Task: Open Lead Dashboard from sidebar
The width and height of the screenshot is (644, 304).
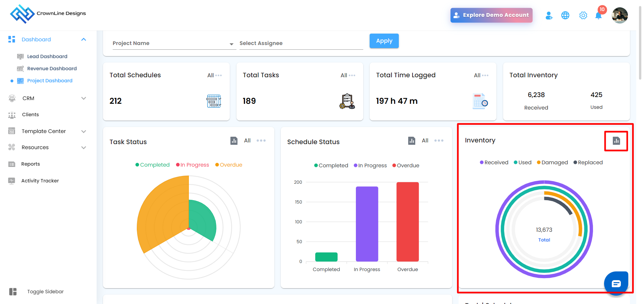Action: pos(47,56)
